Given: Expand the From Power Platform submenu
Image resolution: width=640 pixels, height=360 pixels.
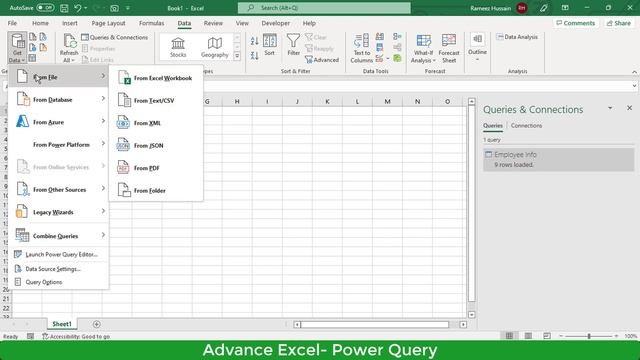Looking at the screenshot, I should [59, 144].
